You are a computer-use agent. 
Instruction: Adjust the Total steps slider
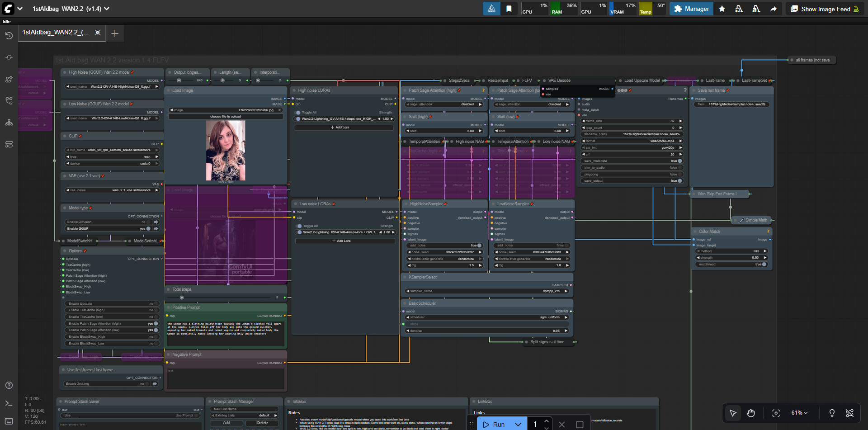tap(182, 298)
